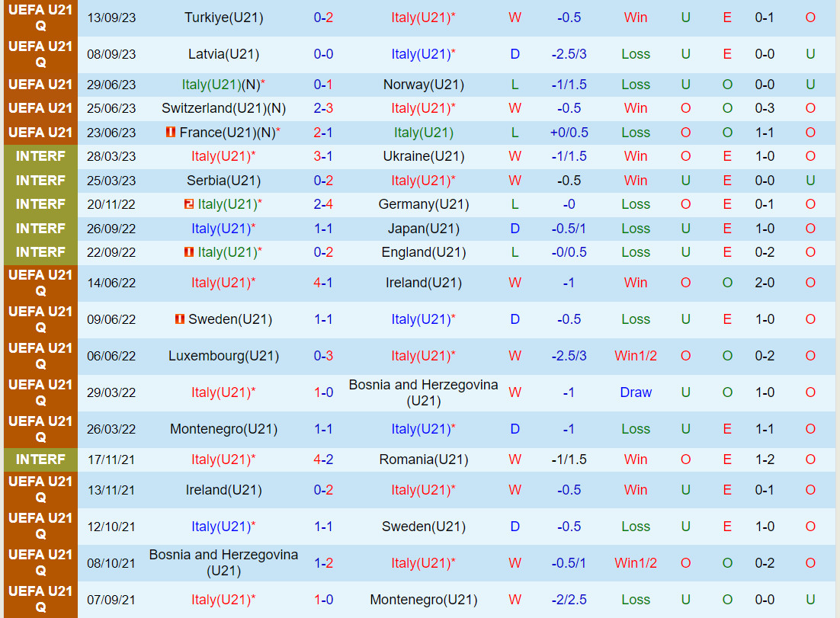The height and width of the screenshot is (618, 840).
Task: Open Norway(U21) team link
Action: tap(424, 85)
